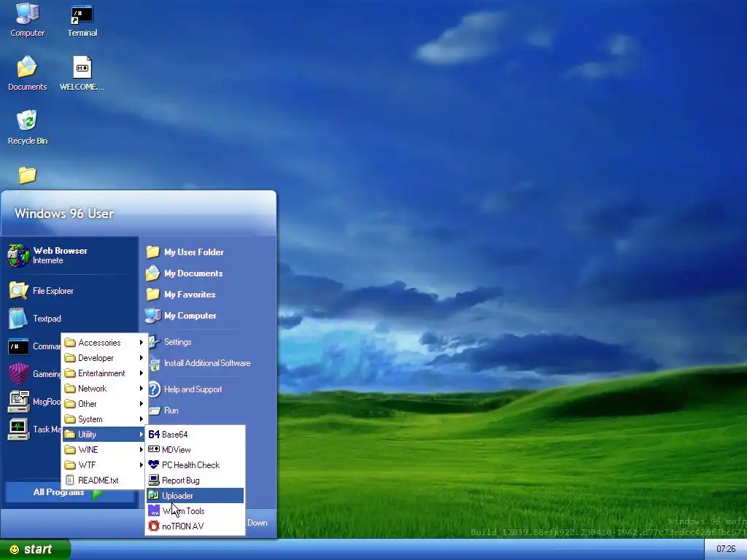Open PC Health Check
Viewport: 747px width, 560px height.
click(x=195, y=464)
